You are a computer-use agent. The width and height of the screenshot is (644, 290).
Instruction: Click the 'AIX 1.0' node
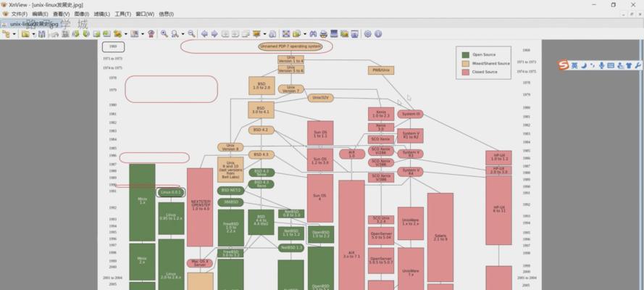pyautogui.click(x=351, y=154)
